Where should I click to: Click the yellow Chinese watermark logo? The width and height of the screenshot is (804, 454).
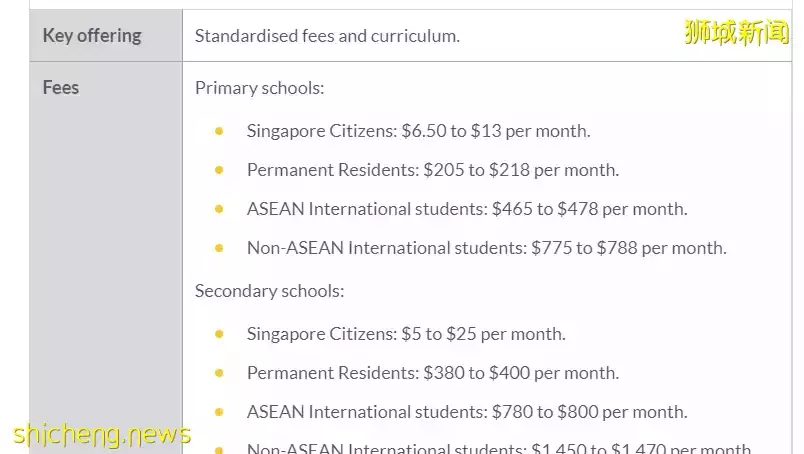737,32
